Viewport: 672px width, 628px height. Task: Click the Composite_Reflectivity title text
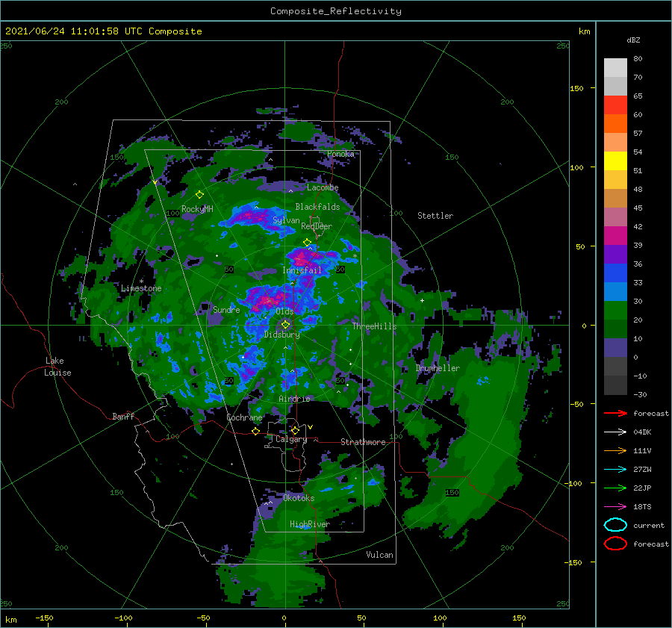[x=335, y=11]
